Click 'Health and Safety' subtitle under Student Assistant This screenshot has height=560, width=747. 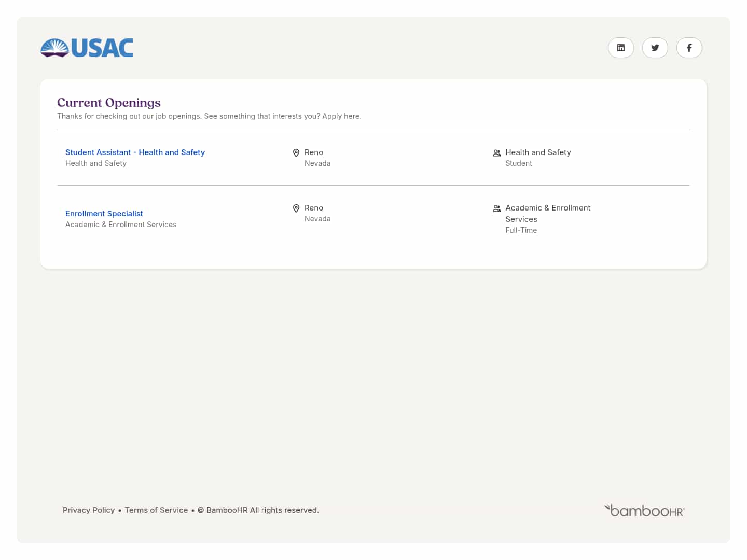point(96,163)
